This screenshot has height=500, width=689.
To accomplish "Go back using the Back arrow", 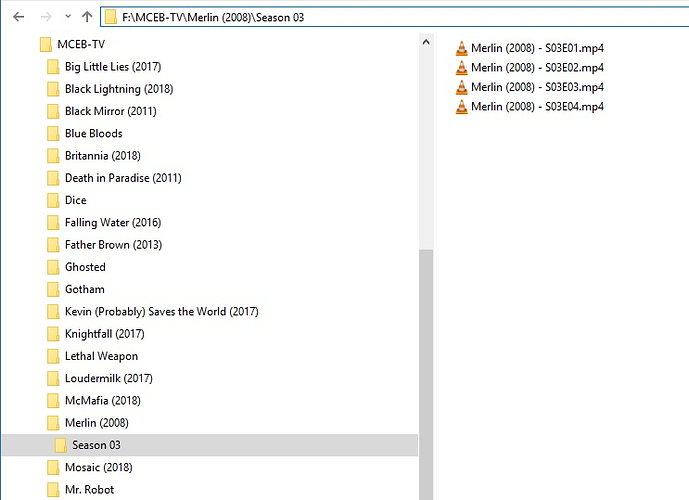I will (x=18, y=17).
